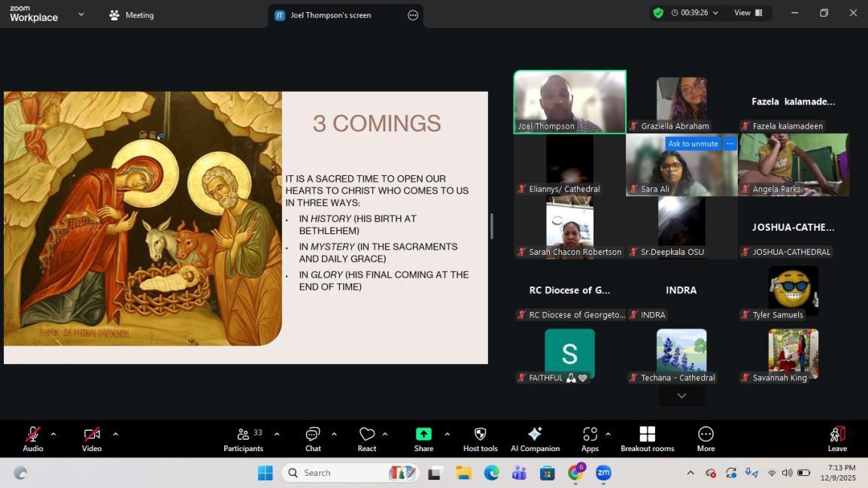Expand video options arrow next to Video

[115, 435]
